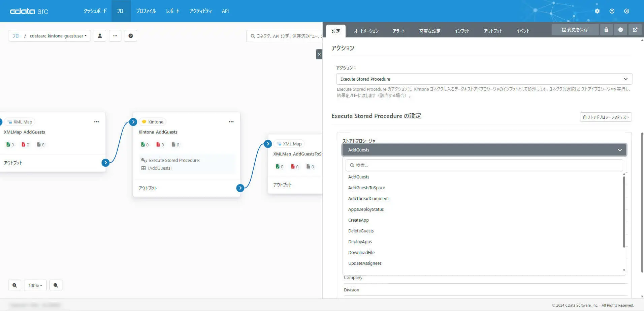Open the help circle icon in top bar
Image resolution: width=644 pixels, height=311 pixels.
point(612,11)
